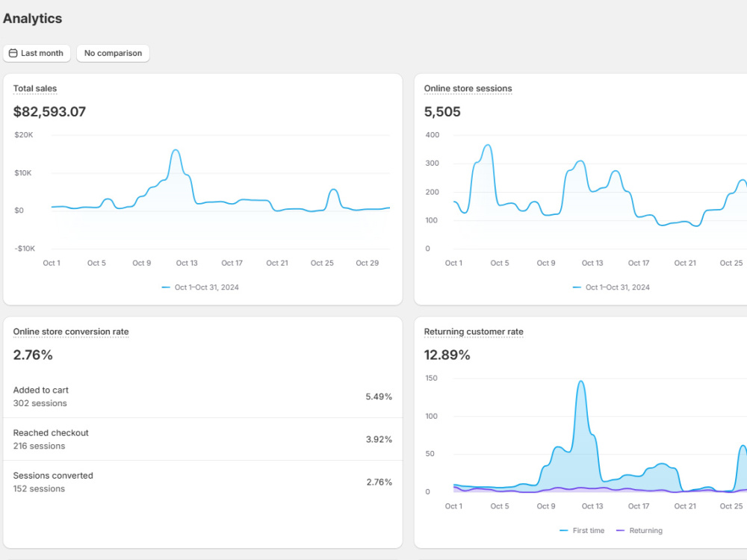Click the Oct 29 axis label on Total sales chart
This screenshot has height=560, width=747.
[368, 264]
